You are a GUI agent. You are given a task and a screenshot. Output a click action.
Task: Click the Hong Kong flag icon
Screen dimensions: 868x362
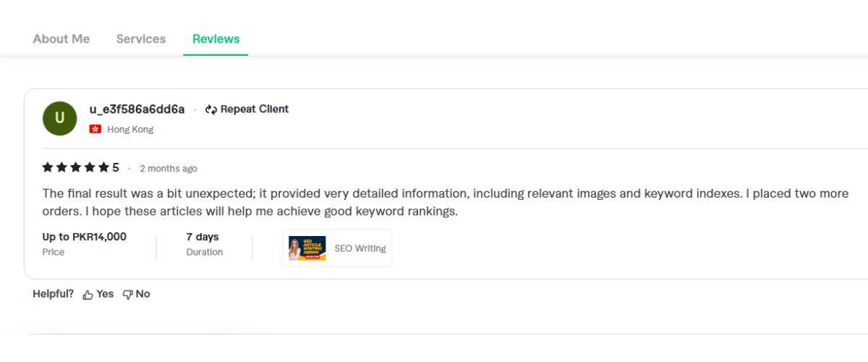point(95,130)
